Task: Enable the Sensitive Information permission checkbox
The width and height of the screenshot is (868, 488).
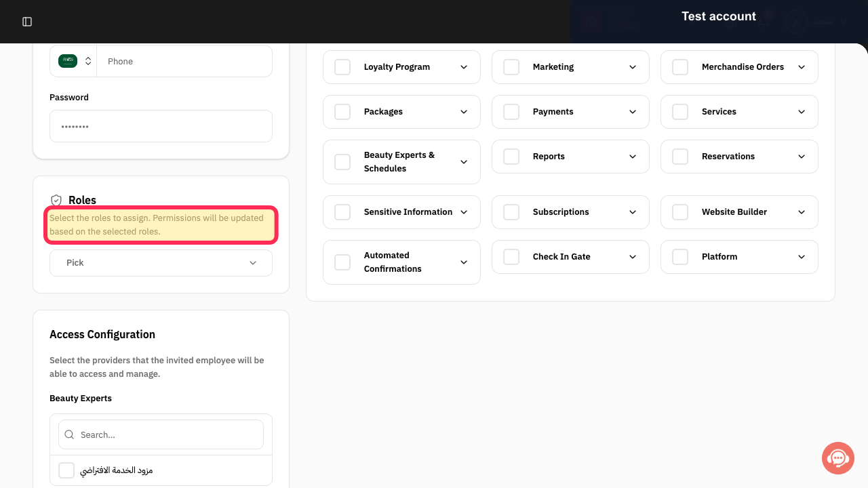Action: 342,212
